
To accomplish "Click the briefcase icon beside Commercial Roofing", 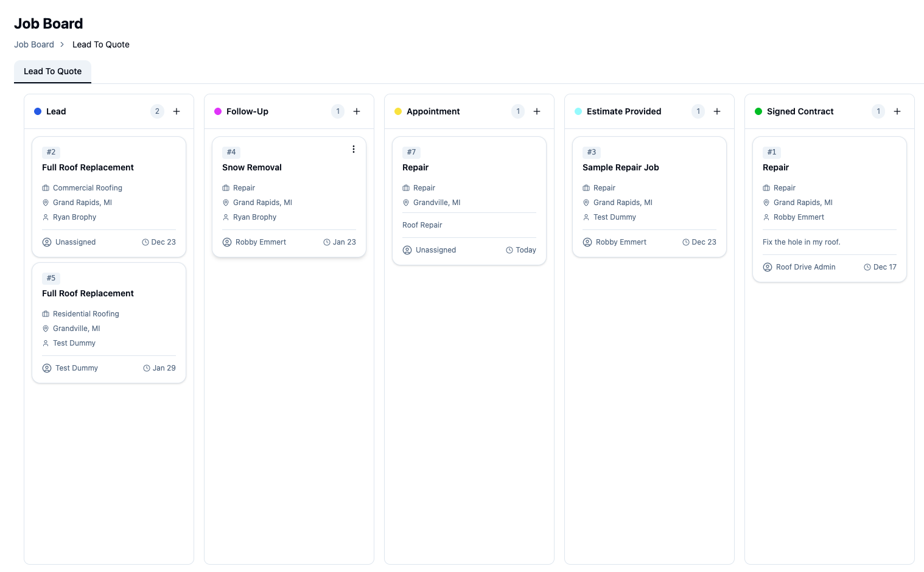I will pos(46,188).
